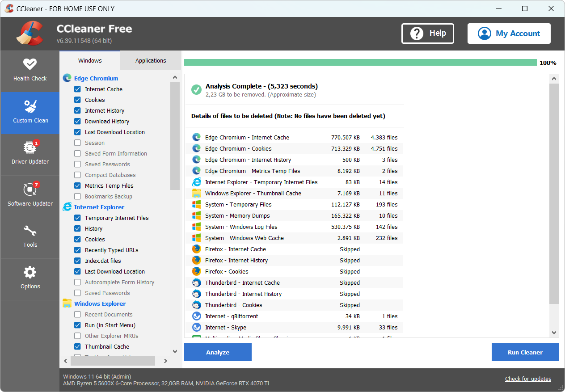
Task: Select Firefox - Internet History row
Action: (x=294, y=260)
